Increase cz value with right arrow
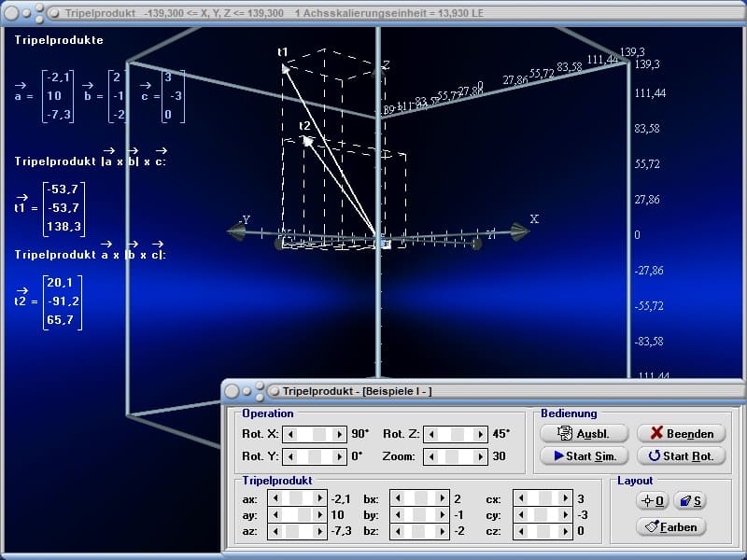The height and width of the screenshot is (560, 747). pos(566,530)
